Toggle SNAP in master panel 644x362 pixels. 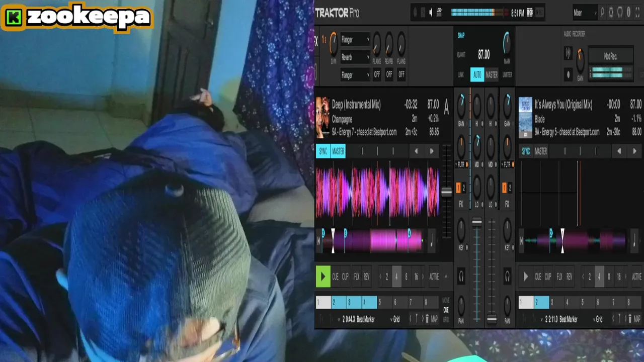pos(461,35)
